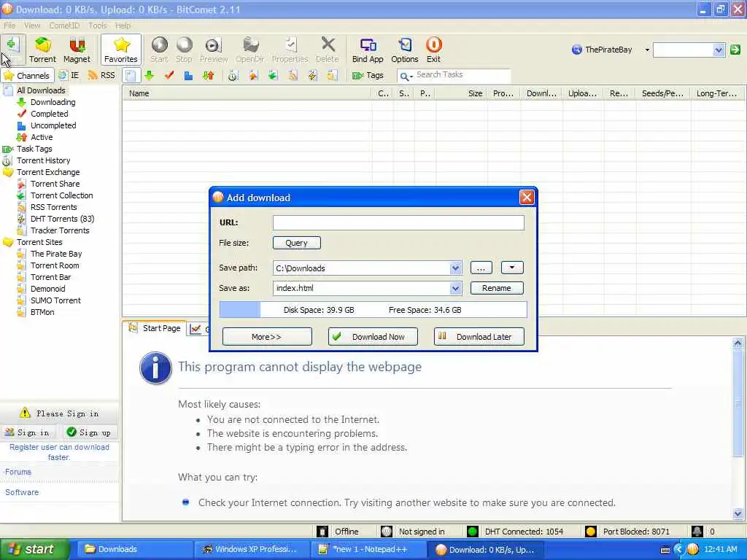Click the red checkmark completed filter icon
The image size is (747, 560).
coord(169,75)
